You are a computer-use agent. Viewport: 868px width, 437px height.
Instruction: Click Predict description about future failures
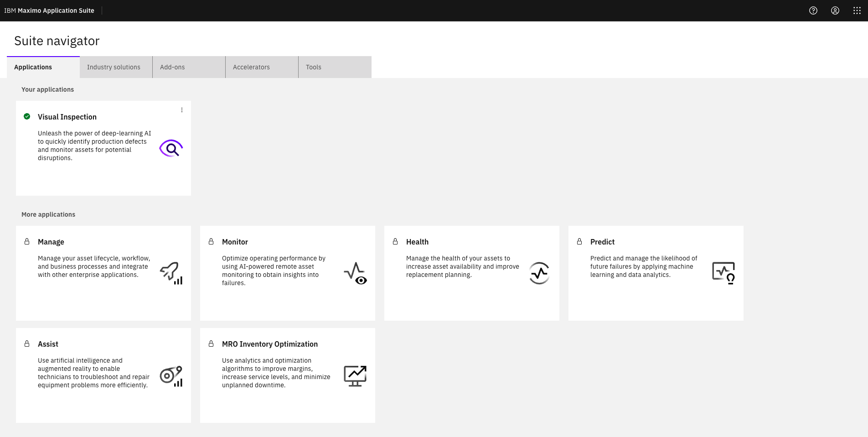click(x=644, y=266)
